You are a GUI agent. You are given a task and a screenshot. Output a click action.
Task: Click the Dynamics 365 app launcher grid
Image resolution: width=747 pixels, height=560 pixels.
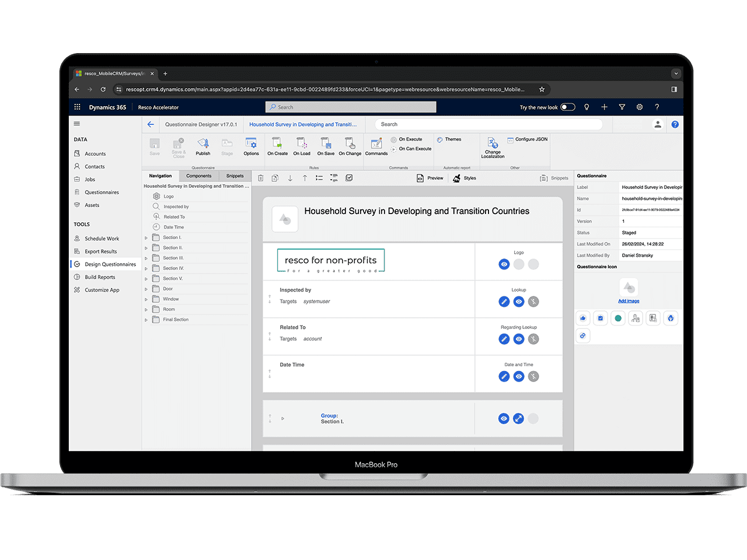click(77, 107)
